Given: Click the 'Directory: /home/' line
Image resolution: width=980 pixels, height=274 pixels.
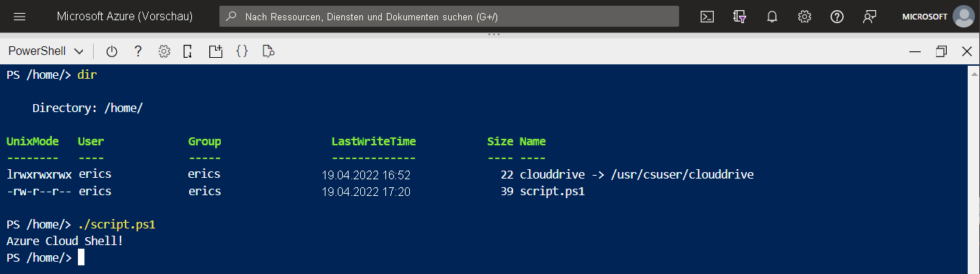Looking at the screenshot, I should (87, 108).
